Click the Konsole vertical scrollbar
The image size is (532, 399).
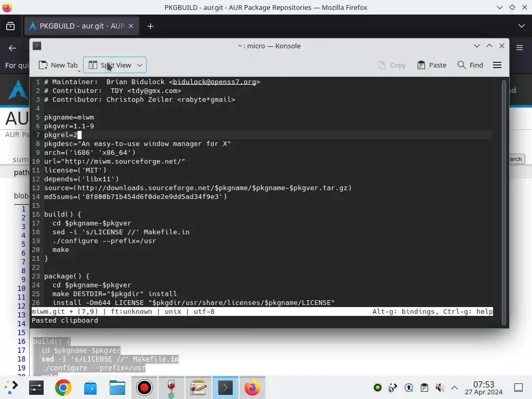(x=504, y=202)
